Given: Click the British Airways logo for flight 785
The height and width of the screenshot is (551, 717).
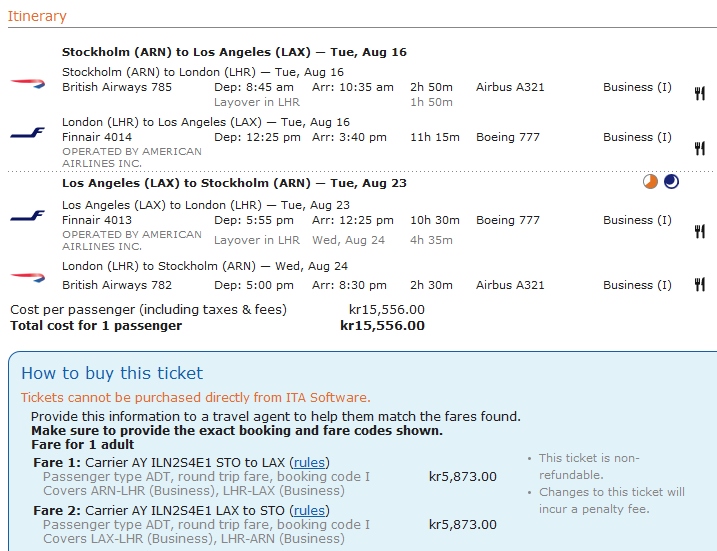Looking at the screenshot, I should pyautogui.click(x=27, y=82).
